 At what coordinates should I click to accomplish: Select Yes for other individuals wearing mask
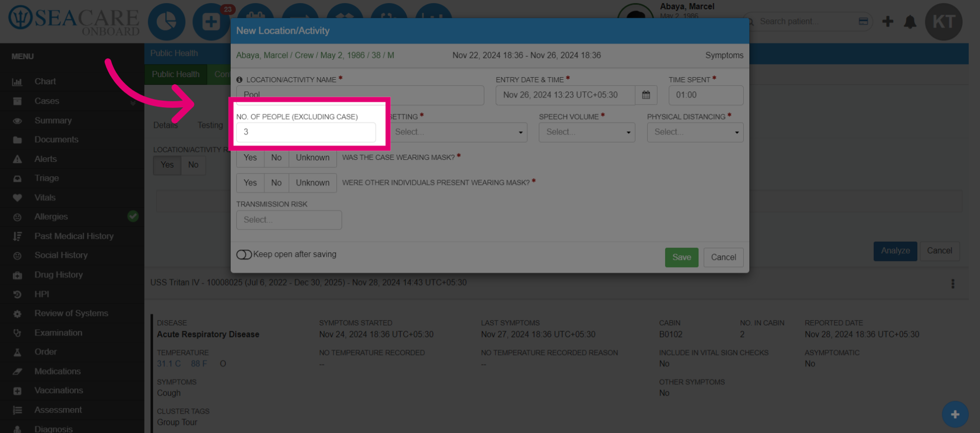click(x=250, y=183)
